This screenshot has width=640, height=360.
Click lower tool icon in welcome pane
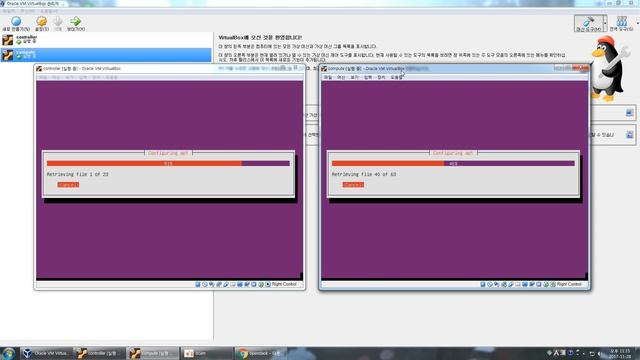(x=629, y=134)
